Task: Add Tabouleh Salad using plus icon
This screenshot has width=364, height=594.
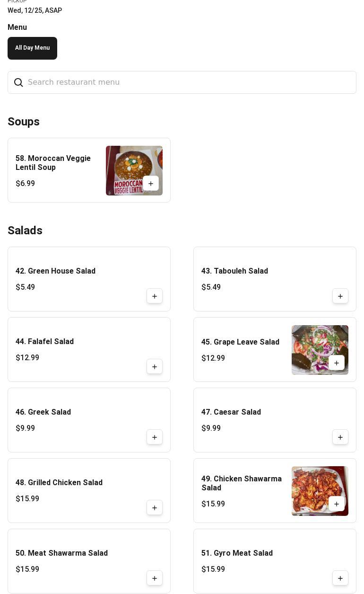Action: point(340,296)
